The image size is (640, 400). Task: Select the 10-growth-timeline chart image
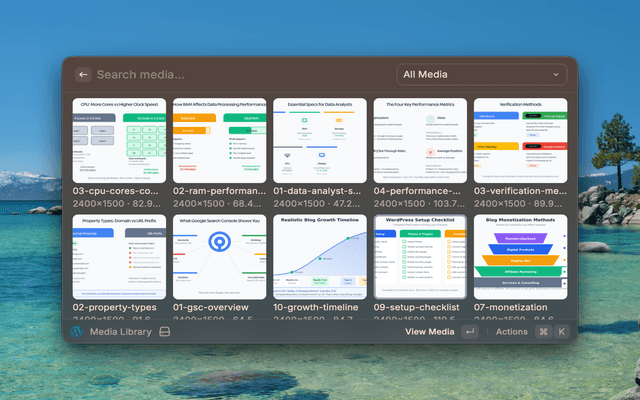pos(319,256)
